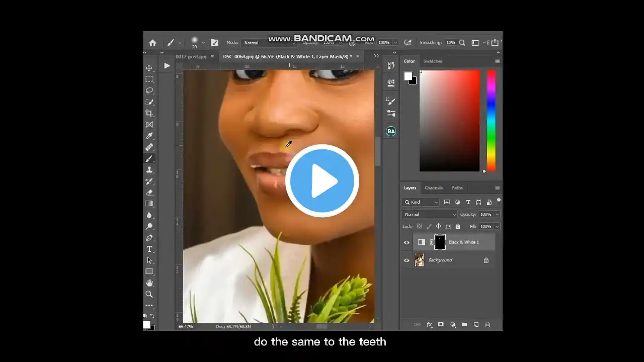Open the layer blend mode Normal dropdown
The image size is (644, 362).
430,214
